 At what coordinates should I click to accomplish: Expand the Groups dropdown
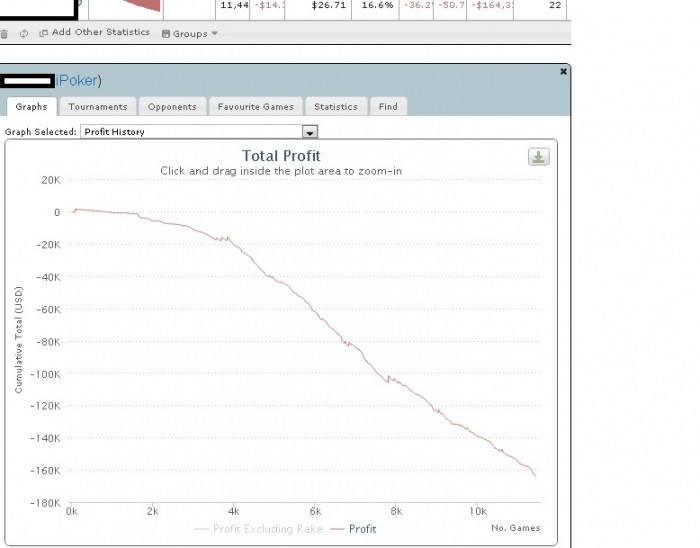(189, 33)
